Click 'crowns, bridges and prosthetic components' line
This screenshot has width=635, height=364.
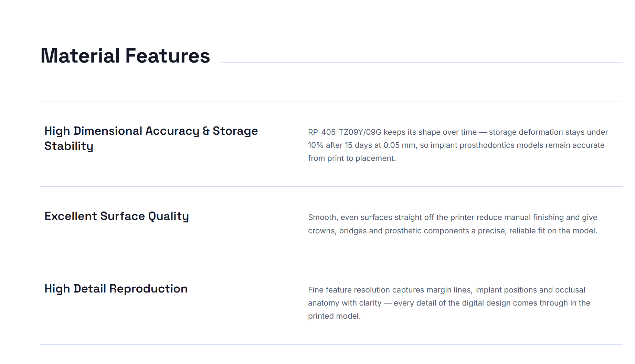coord(389,231)
